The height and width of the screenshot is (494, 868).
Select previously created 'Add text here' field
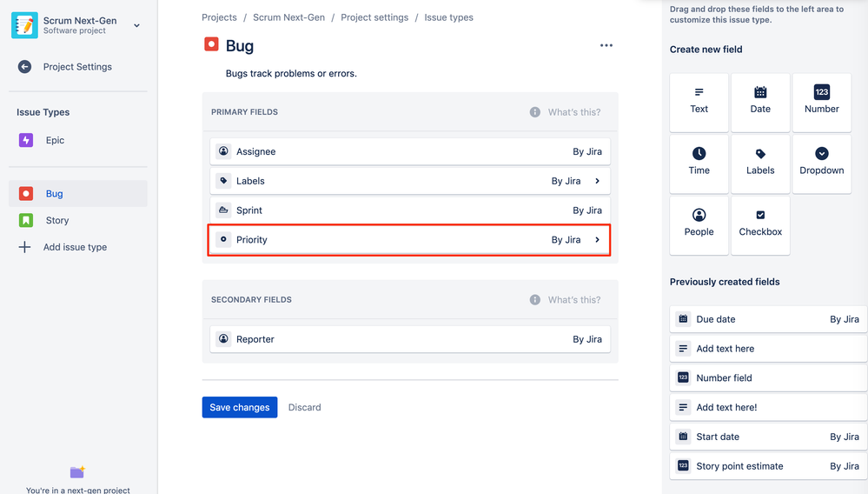pyautogui.click(x=768, y=349)
